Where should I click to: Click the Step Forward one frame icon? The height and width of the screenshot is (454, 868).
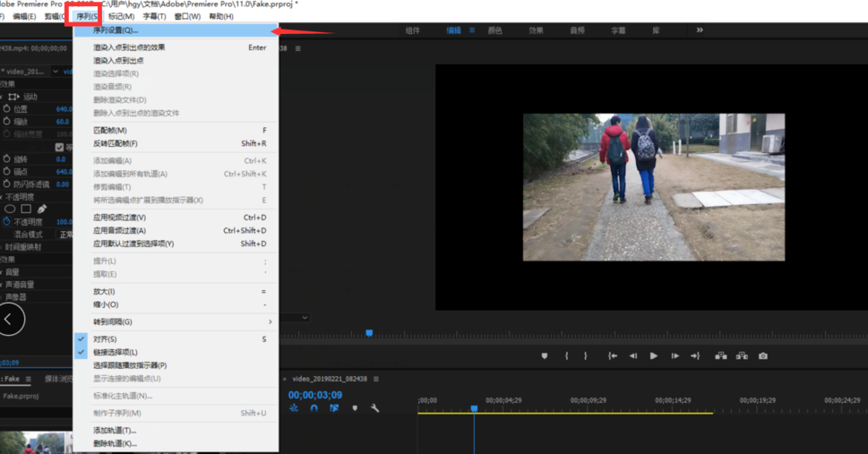coord(675,356)
